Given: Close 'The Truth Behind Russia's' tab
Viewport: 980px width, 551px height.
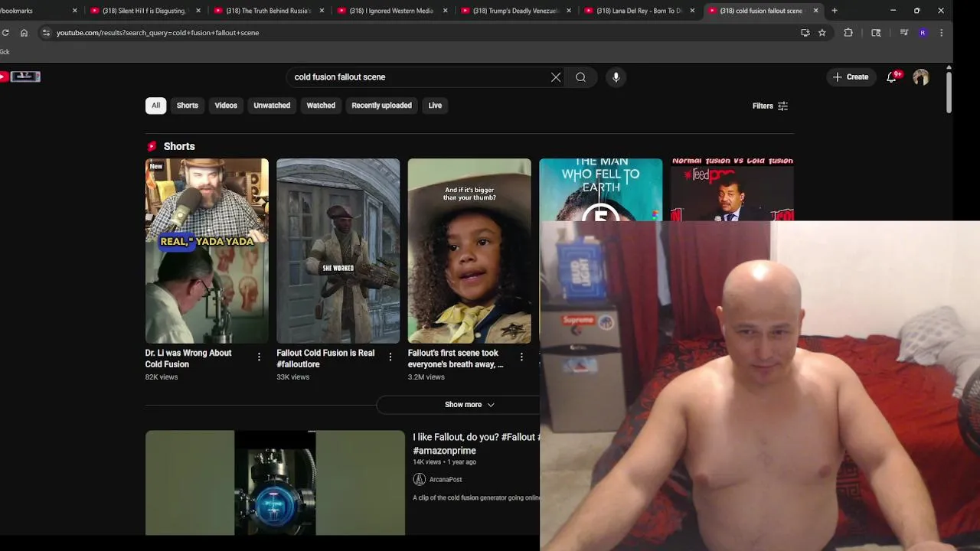Looking at the screenshot, I should (x=322, y=11).
